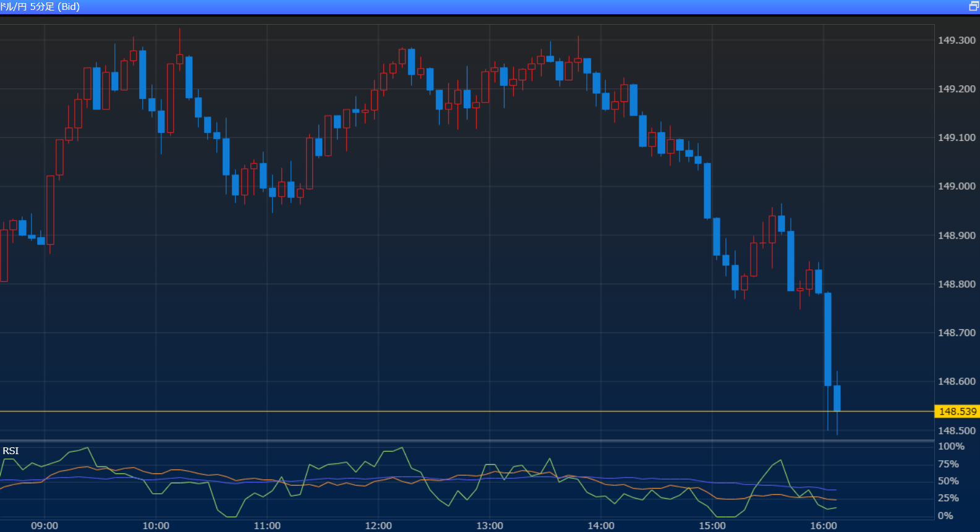
Task: Click the RSI 50% scale label
Action: coord(948,481)
